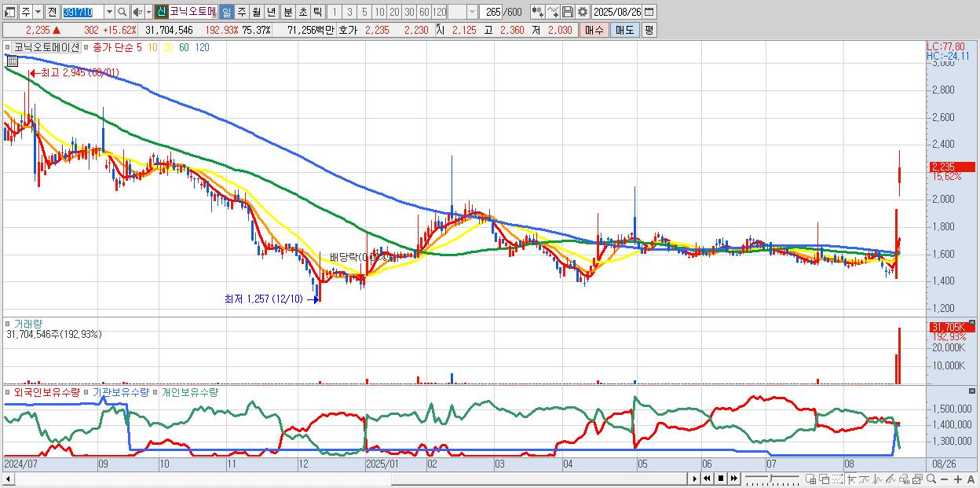Open the calendar date picker icon

tap(649, 12)
